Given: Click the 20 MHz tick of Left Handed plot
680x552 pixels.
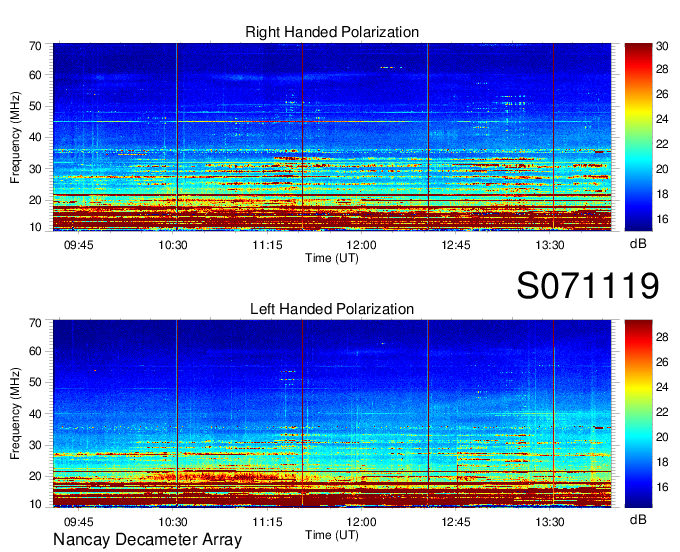Looking at the screenshot, I should point(35,476).
